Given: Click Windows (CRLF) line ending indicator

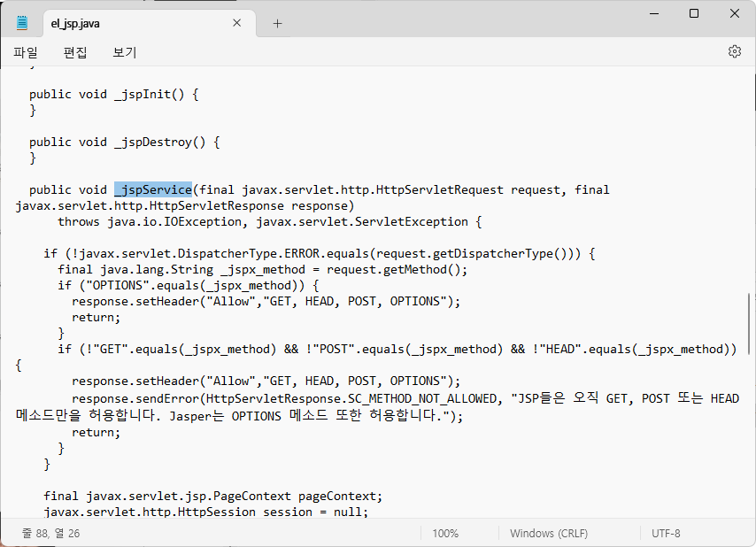Looking at the screenshot, I should pos(549,534).
